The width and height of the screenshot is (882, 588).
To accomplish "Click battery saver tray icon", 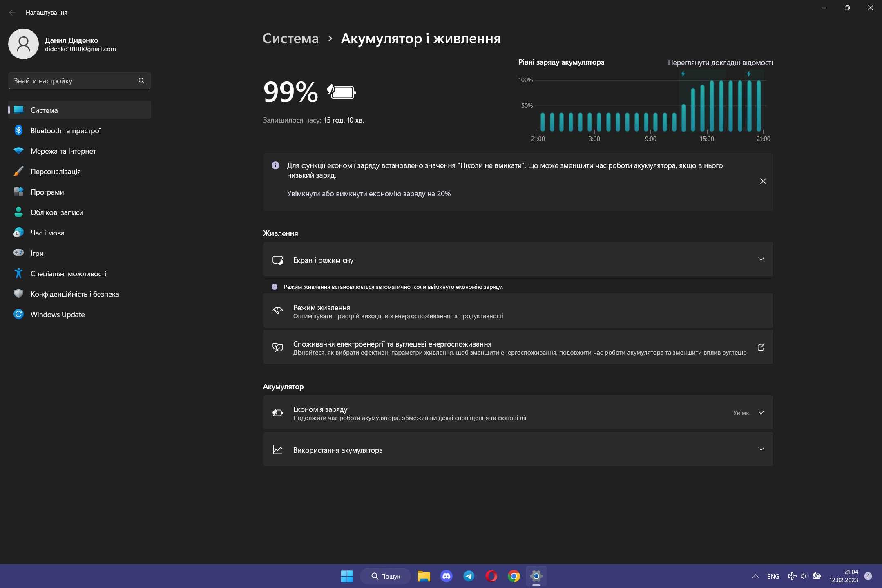I will [817, 576].
